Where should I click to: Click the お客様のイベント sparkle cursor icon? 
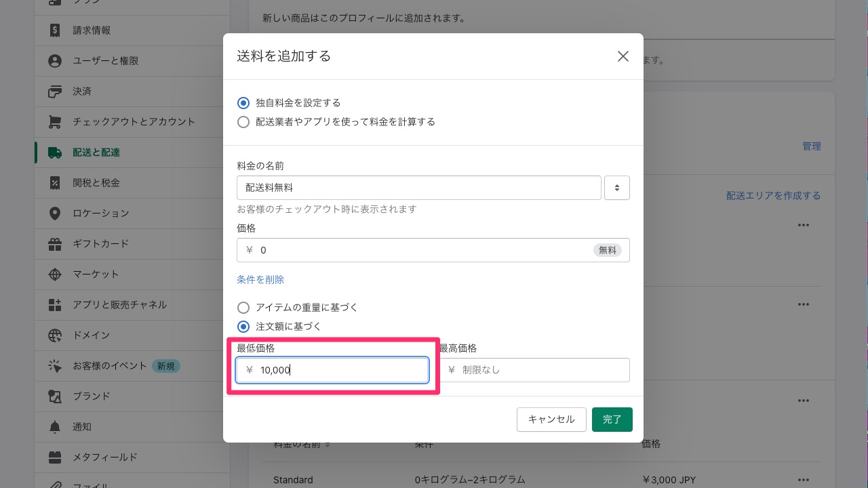(55, 366)
